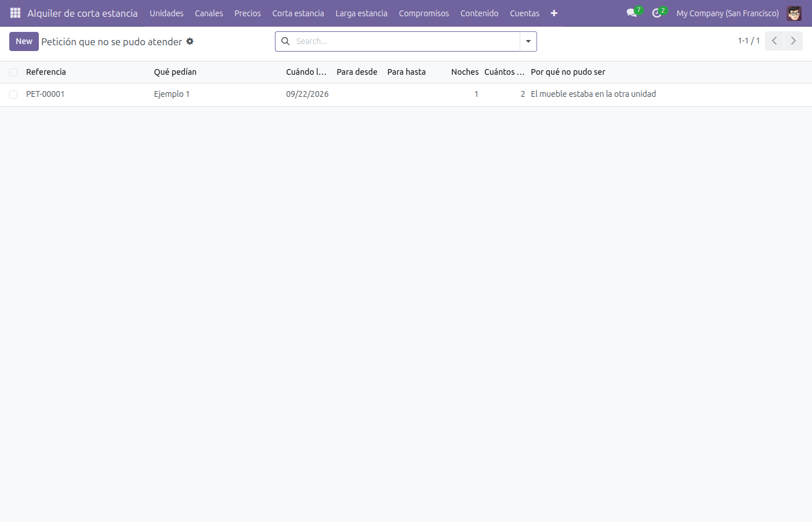Check the PET-00001 row checkbox
Viewport: 812px width, 522px height.
point(13,95)
